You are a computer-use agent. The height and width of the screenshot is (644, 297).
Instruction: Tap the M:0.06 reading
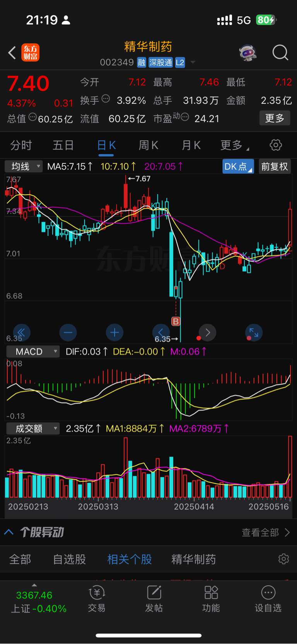(x=188, y=352)
